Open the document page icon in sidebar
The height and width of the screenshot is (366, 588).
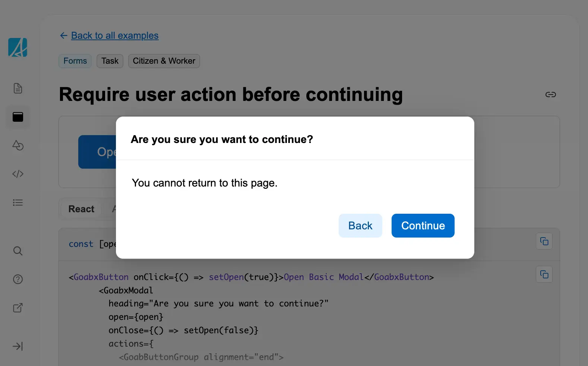coord(18,89)
